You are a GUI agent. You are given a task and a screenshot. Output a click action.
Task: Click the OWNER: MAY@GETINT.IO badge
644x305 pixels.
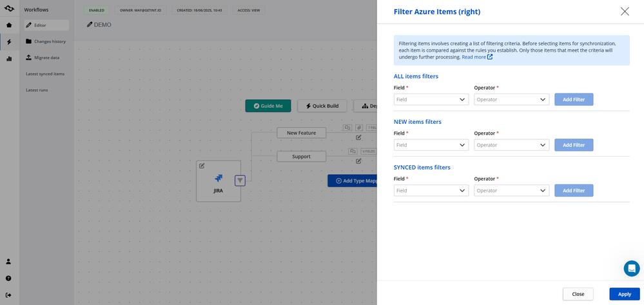140,10
